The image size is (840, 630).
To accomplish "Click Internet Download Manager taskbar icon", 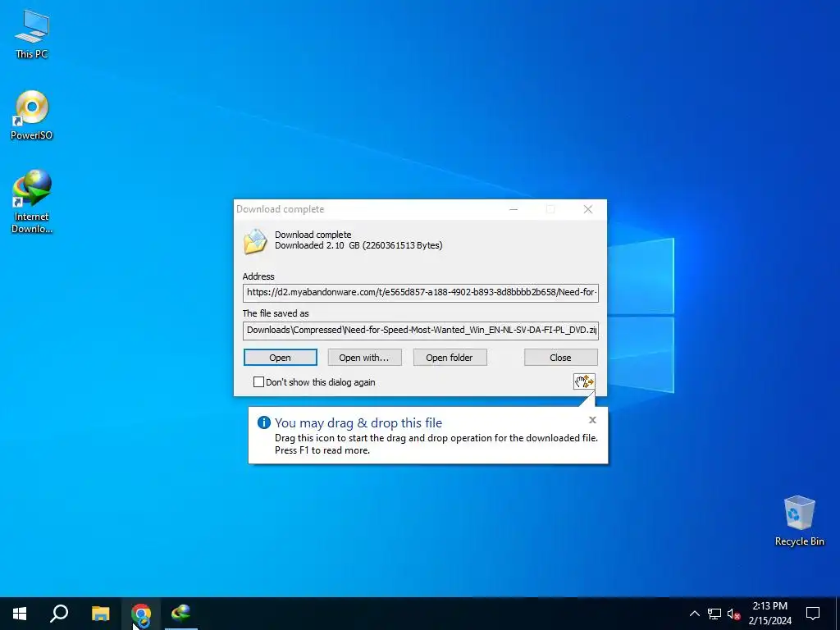I will [x=181, y=614].
